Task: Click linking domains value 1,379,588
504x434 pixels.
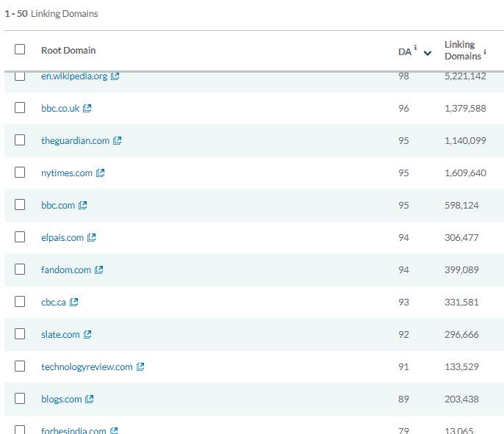Action: (x=465, y=109)
